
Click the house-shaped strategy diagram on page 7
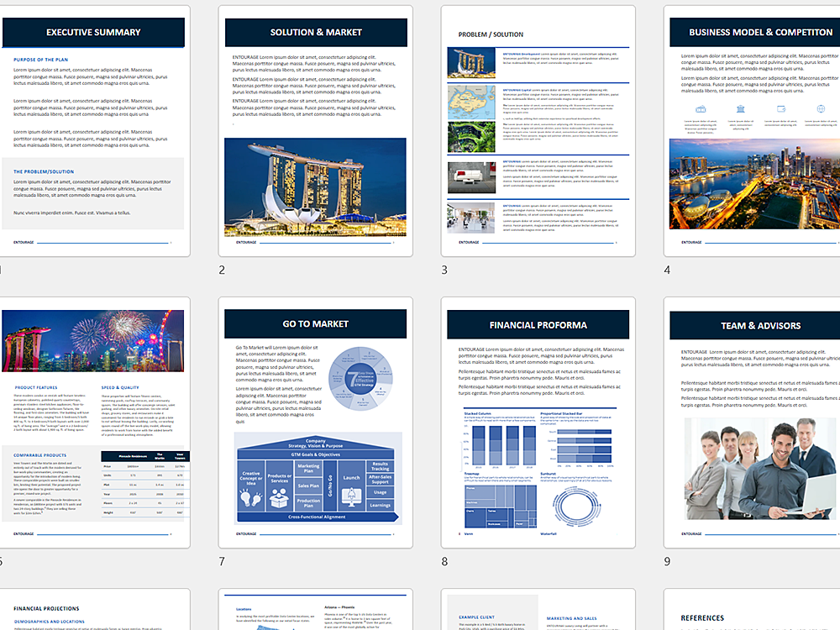pos(318,479)
